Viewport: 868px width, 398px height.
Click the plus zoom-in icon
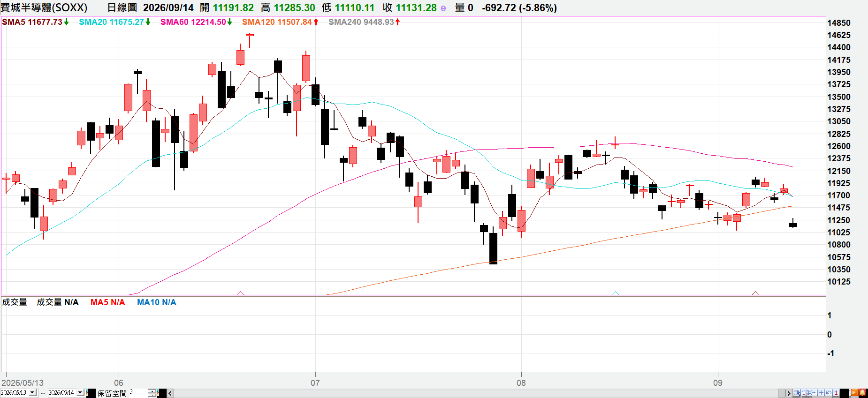821,392
